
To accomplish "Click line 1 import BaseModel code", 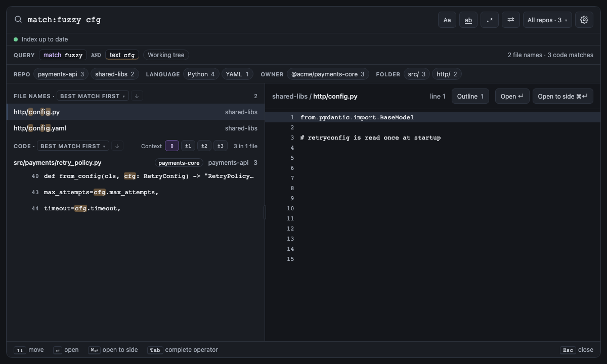I will pos(357,117).
